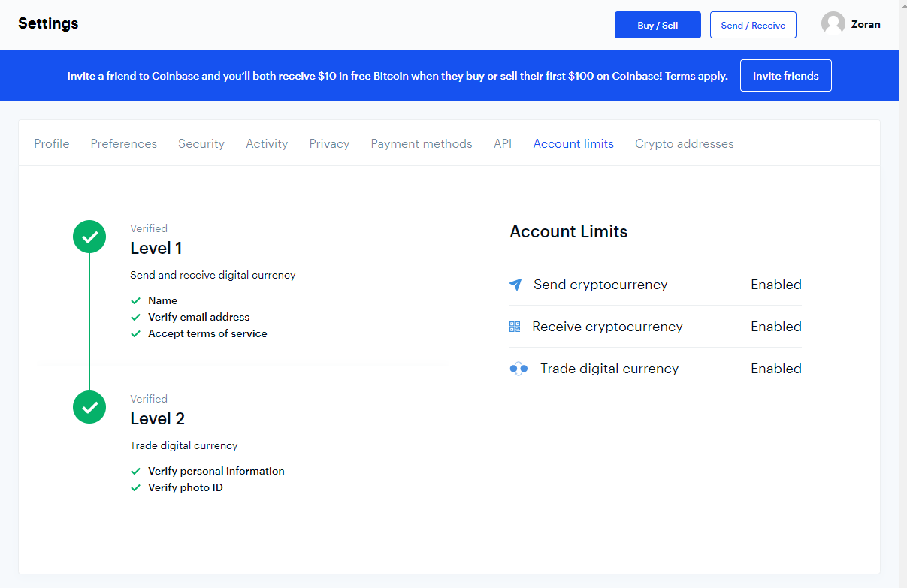
Task: Click the Buy / Sell button
Action: (x=658, y=25)
